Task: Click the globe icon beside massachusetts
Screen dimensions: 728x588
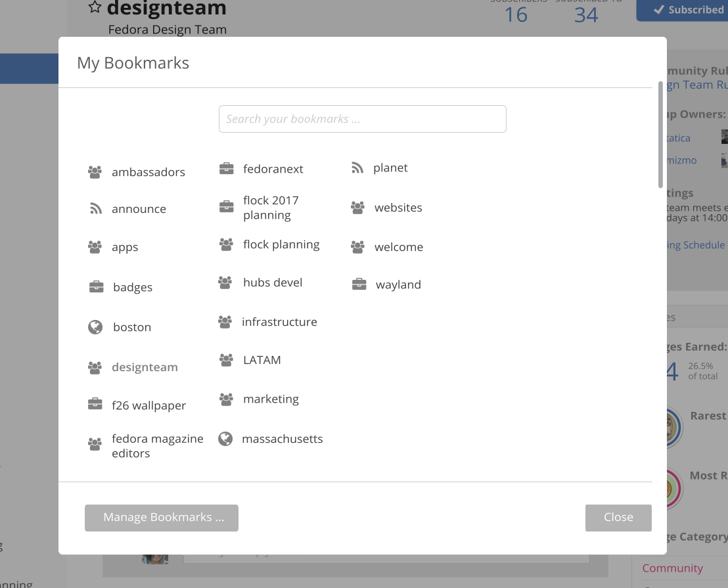Action: pyautogui.click(x=225, y=439)
